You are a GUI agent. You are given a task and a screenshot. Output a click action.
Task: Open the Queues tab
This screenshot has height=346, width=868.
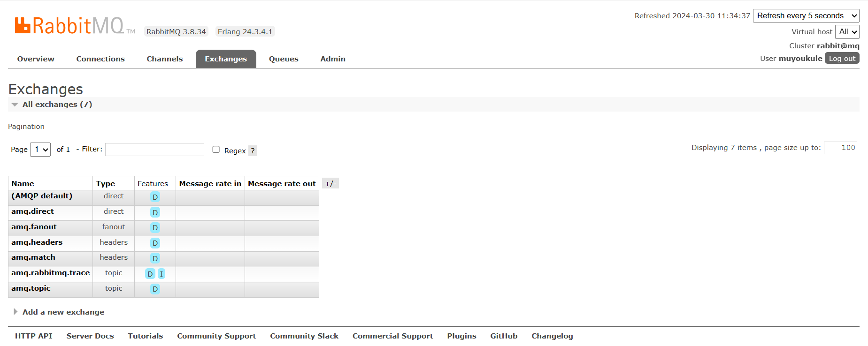tap(284, 59)
